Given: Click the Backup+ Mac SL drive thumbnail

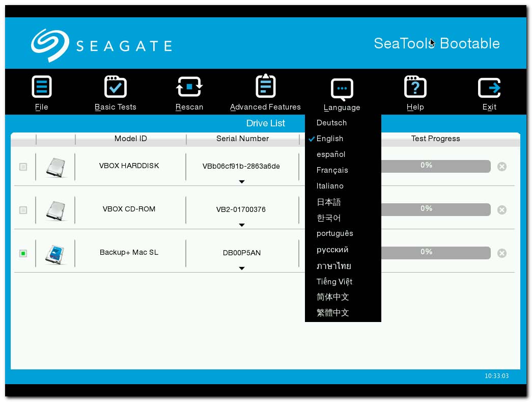Looking at the screenshot, I should pyautogui.click(x=55, y=253).
